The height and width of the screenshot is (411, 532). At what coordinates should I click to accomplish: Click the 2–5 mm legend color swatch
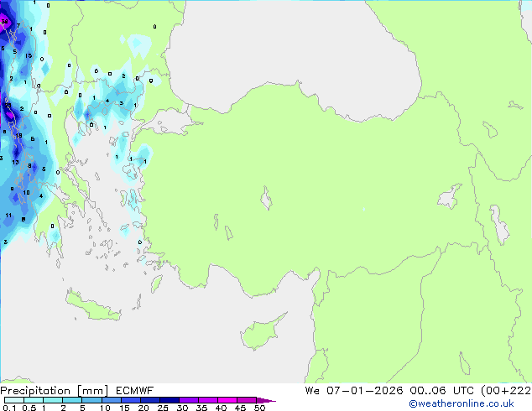(x=72, y=400)
